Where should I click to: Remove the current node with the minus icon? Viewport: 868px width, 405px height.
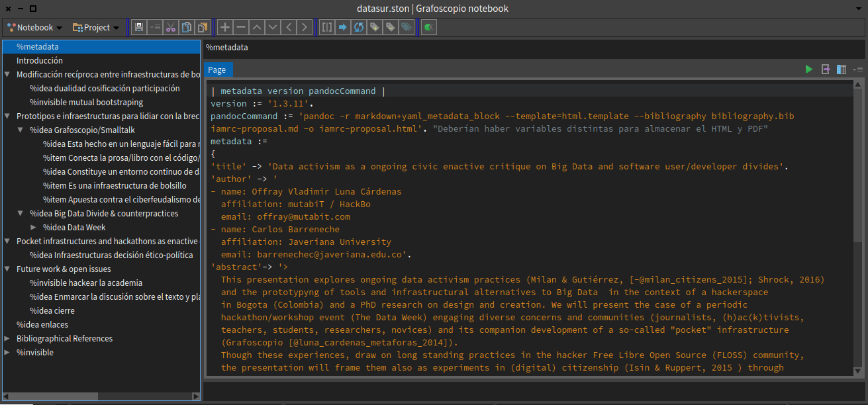tap(240, 26)
